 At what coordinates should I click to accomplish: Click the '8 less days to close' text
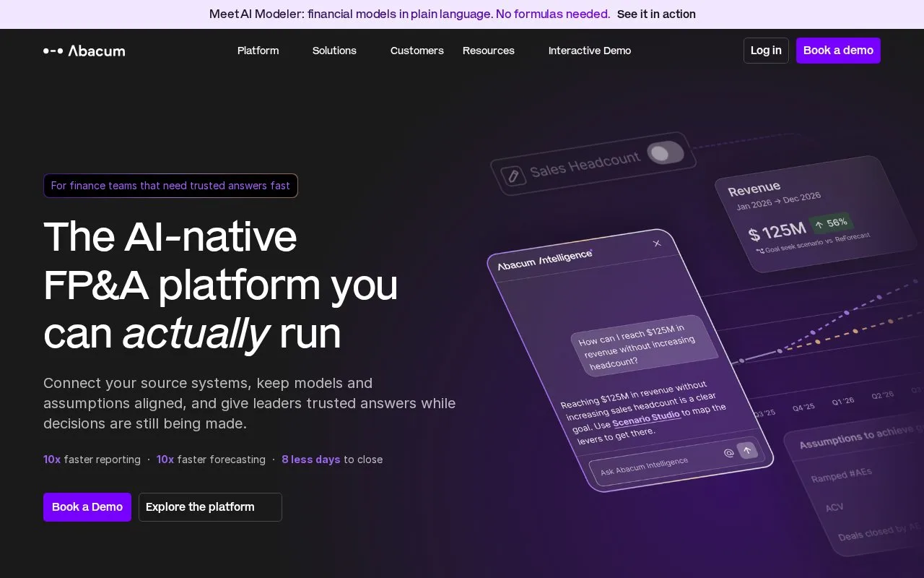(332, 460)
